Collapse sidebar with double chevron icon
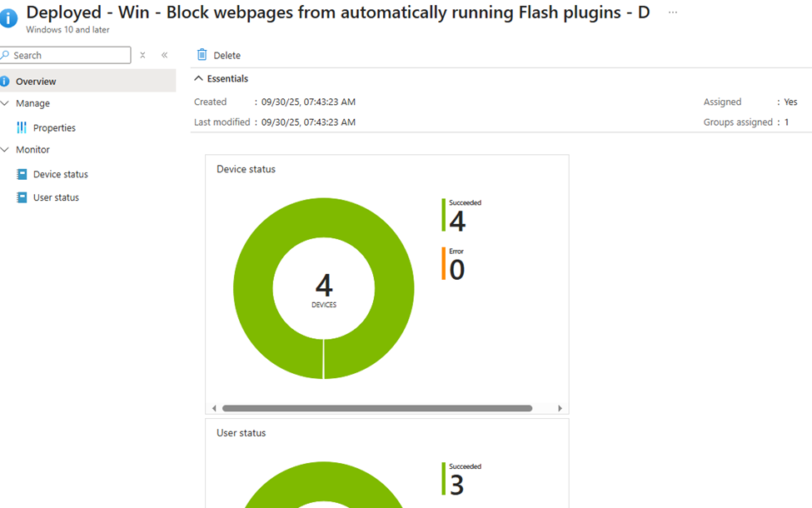 (164, 55)
